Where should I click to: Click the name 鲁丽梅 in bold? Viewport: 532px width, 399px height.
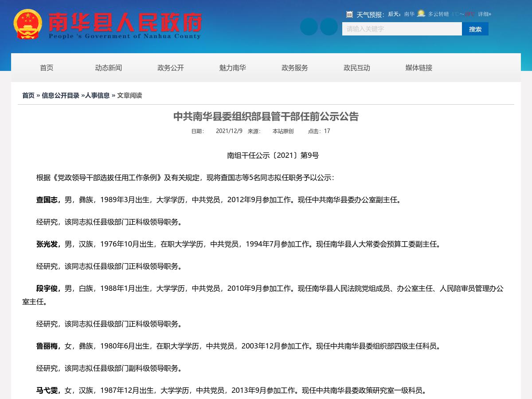pos(47,346)
